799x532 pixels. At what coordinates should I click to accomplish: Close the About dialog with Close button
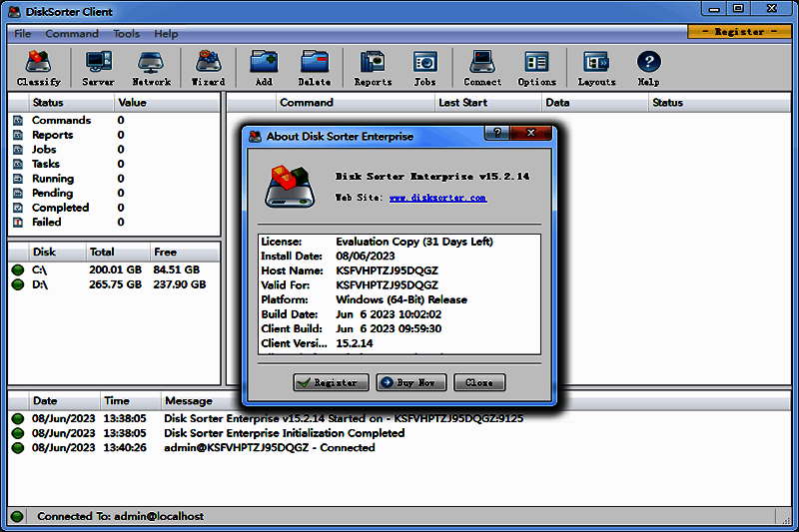click(479, 383)
